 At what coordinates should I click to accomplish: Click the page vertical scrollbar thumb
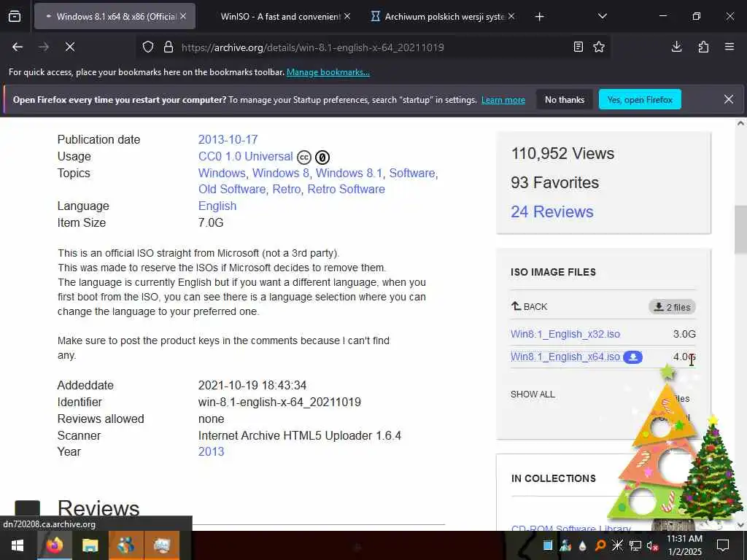740,230
